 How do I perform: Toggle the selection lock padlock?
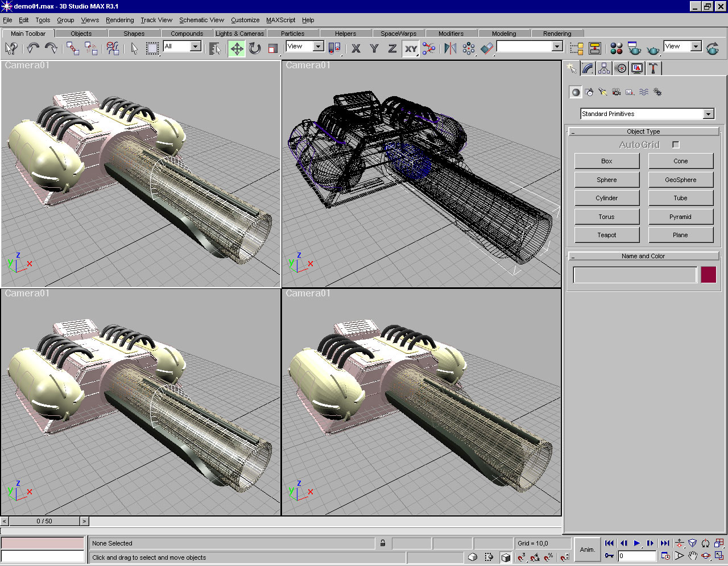[383, 543]
